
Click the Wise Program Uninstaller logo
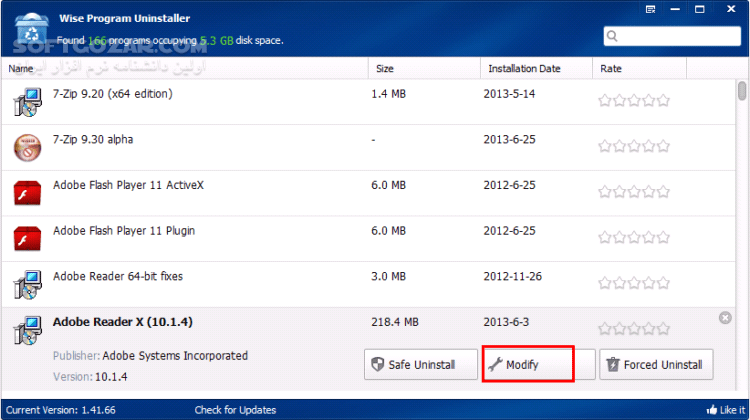tap(31, 29)
